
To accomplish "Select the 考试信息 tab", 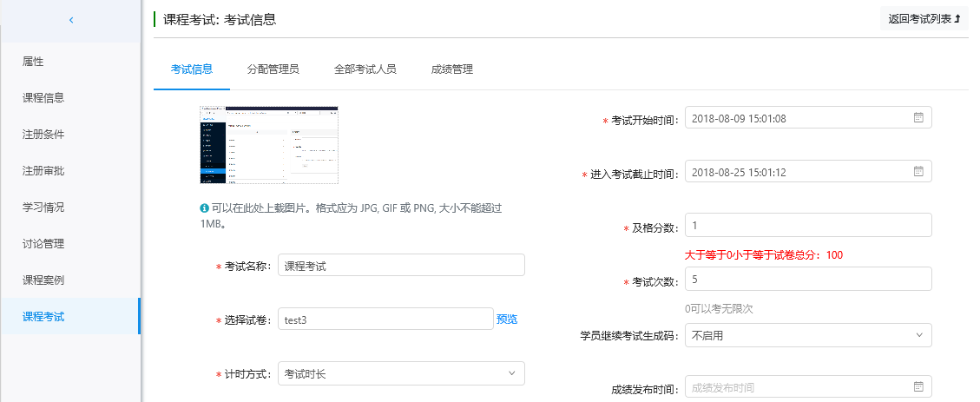I will (x=192, y=69).
